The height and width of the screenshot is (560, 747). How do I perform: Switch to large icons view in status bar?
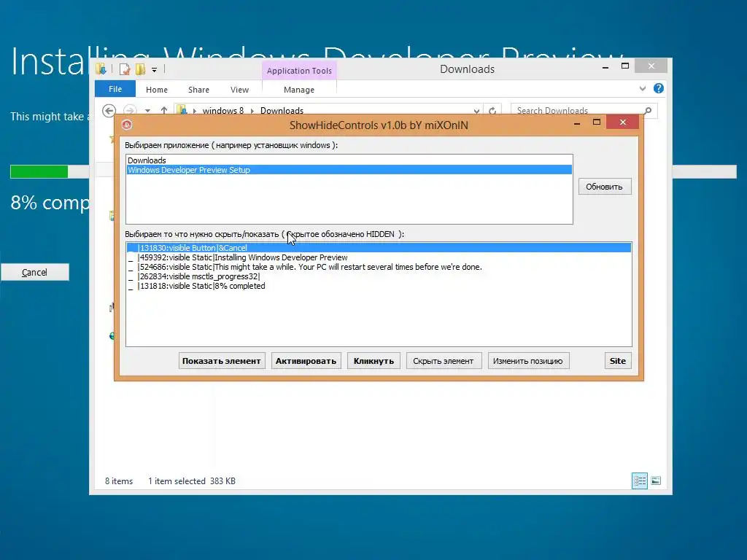pyautogui.click(x=656, y=481)
